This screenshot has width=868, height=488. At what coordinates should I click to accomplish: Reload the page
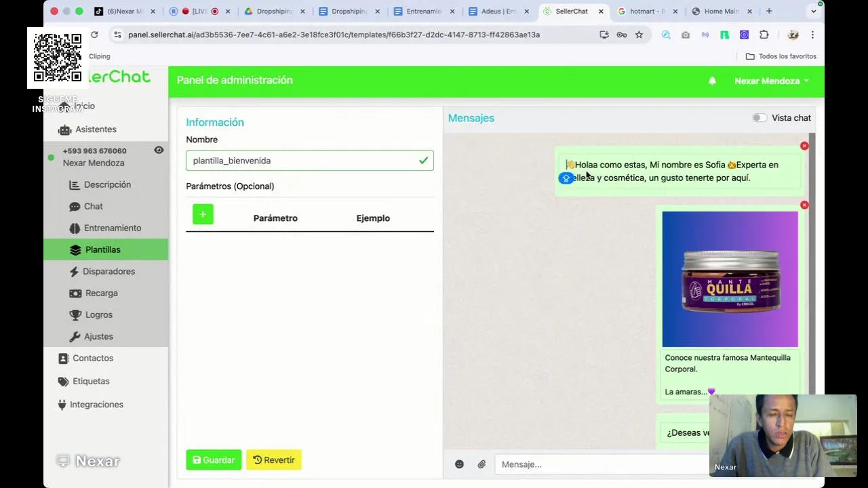pyautogui.click(x=94, y=35)
